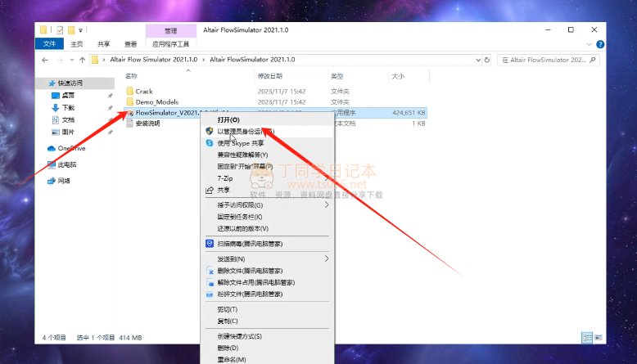Click the Tencent shred file icon
This screenshot has height=364, width=637.
(210, 294)
